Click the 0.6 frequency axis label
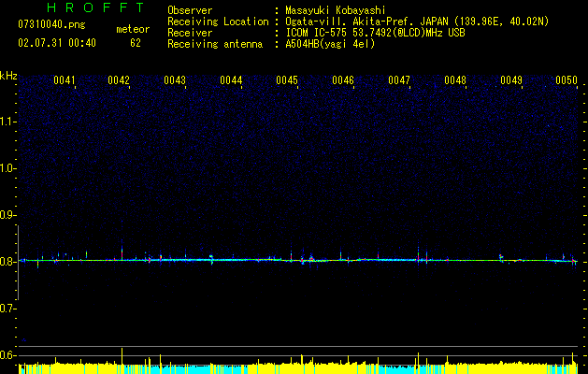The width and height of the screenshot is (588, 374). (7, 355)
